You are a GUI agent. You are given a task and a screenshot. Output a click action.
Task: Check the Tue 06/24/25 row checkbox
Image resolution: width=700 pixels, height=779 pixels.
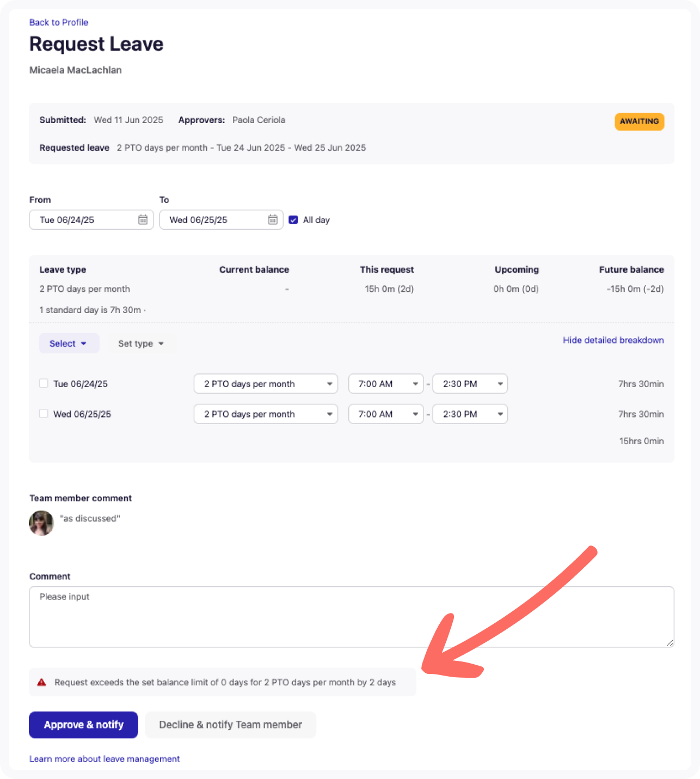coord(44,383)
